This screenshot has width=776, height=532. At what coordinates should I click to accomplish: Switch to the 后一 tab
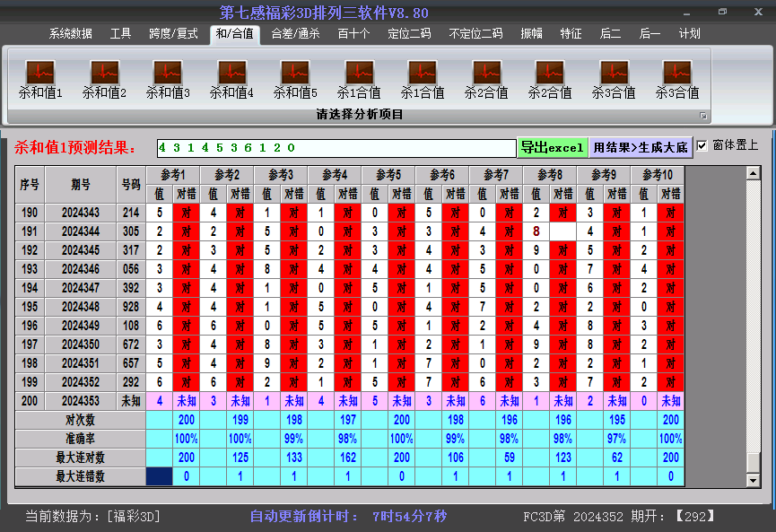coord(650,34)
